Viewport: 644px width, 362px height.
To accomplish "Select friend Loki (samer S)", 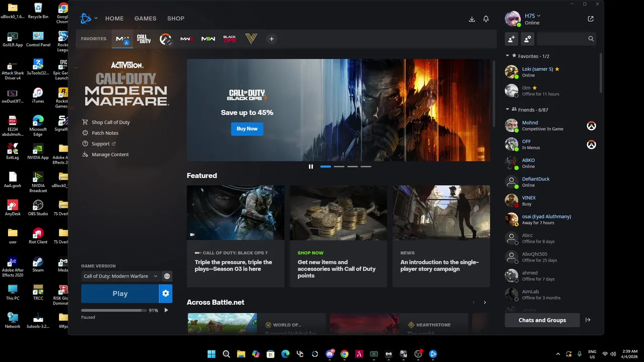I will pos(551,72).
